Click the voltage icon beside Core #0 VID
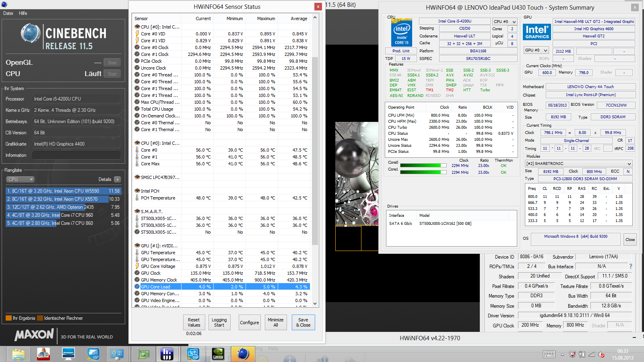The image size is (644, 362). coord(137,34)
